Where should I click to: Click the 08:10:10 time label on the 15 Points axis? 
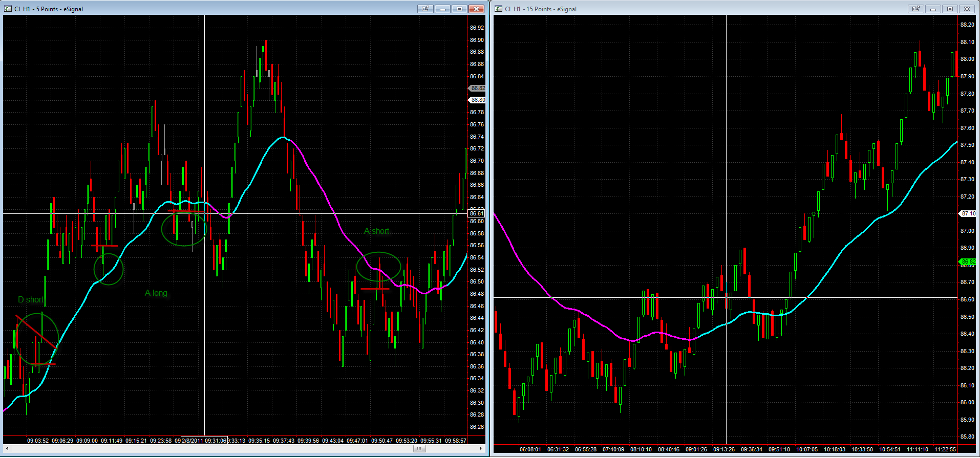(641, 449)
